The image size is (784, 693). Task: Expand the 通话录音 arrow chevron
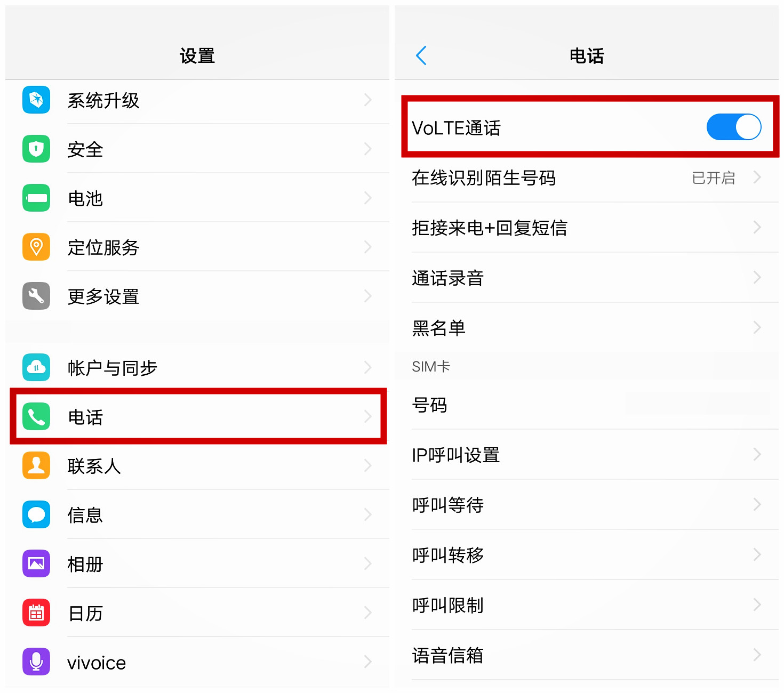tap(757, 277)
